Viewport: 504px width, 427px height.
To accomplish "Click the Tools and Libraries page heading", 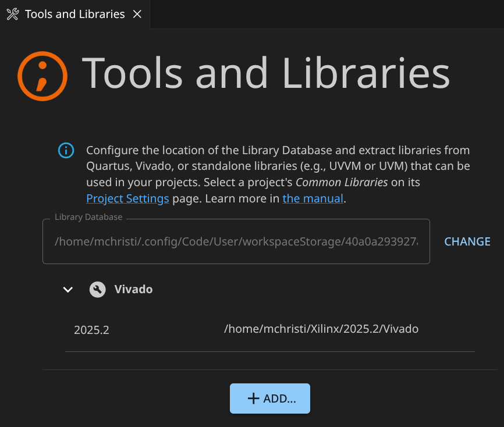I will [x=266, y=74].
